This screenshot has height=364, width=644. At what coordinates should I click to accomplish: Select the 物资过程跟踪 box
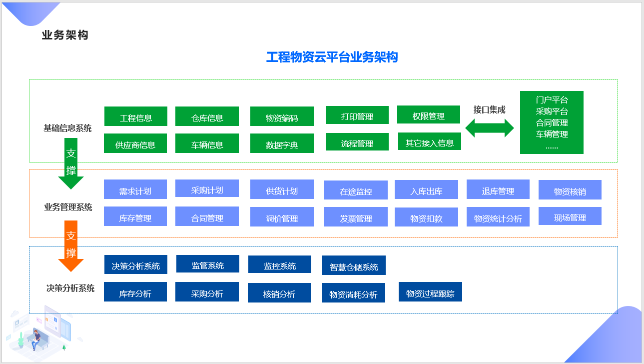[x=430, y=292]
